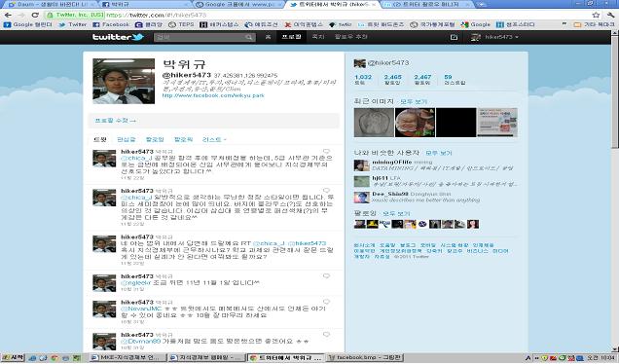Click reply bubble on ngleekr tweet
This screenshot has height=364, width=619.
tap(326, 276)
